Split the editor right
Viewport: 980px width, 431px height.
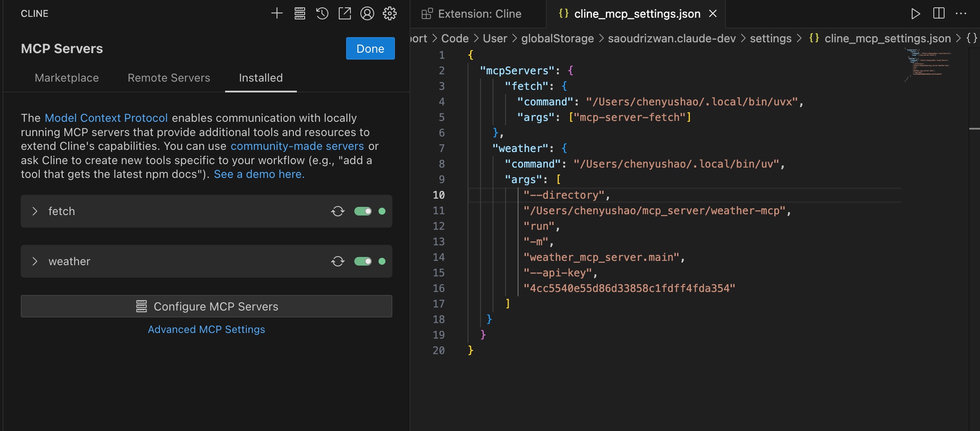click(939, 14)
